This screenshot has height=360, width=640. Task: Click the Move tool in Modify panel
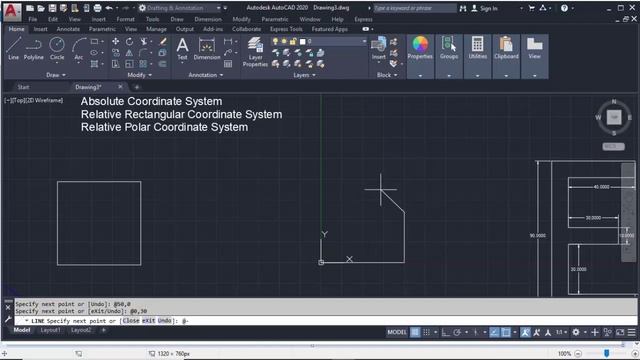coord(116,41)
